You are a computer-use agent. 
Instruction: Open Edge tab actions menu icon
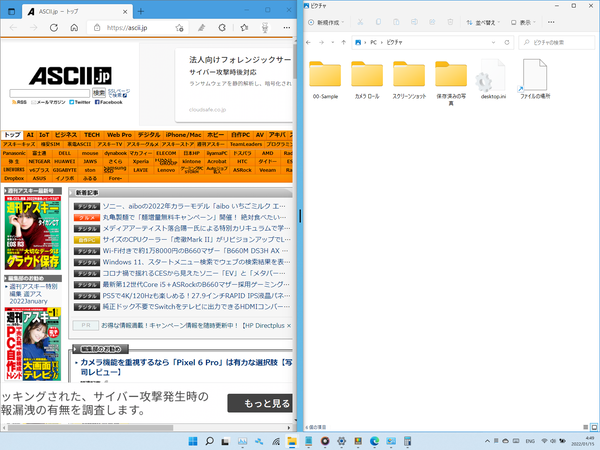11,11
